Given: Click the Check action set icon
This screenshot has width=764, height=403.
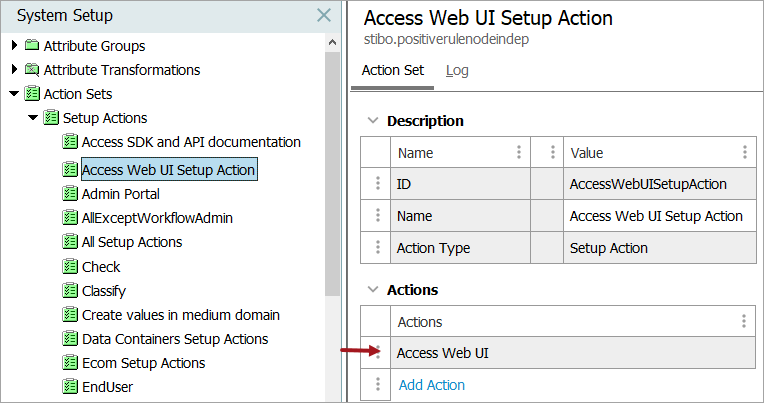Looking at the screenshot, I should point(70,267).
